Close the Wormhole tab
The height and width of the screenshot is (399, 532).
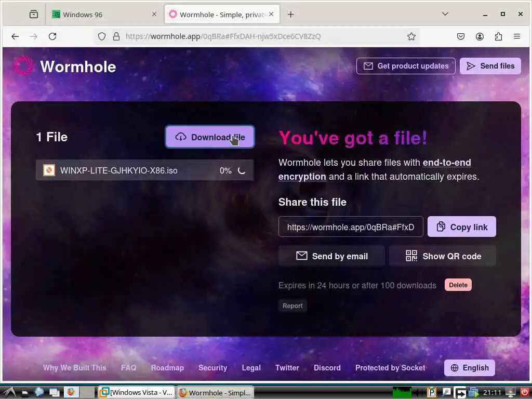tap(271, 14)
